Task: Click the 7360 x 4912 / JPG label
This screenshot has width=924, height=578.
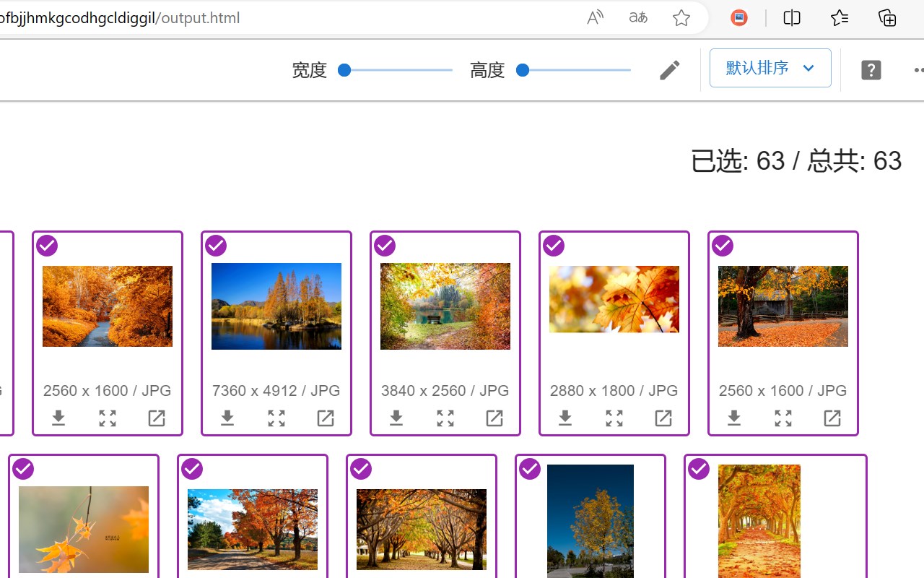Action: (276, 391)
